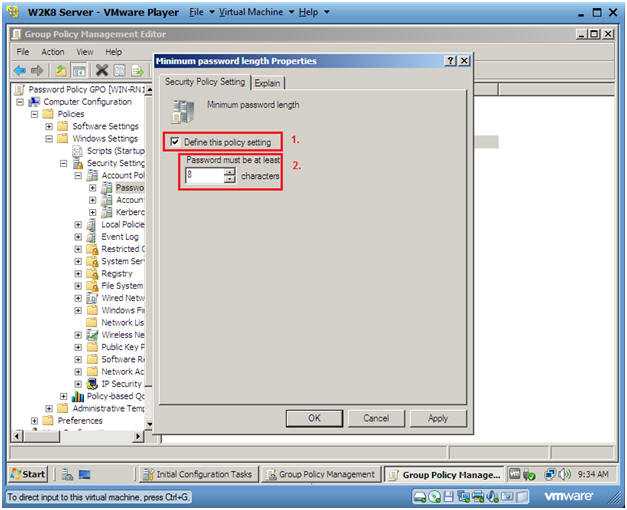
Task: Click the Show Desktop quick launch icon
Action: 84,475
